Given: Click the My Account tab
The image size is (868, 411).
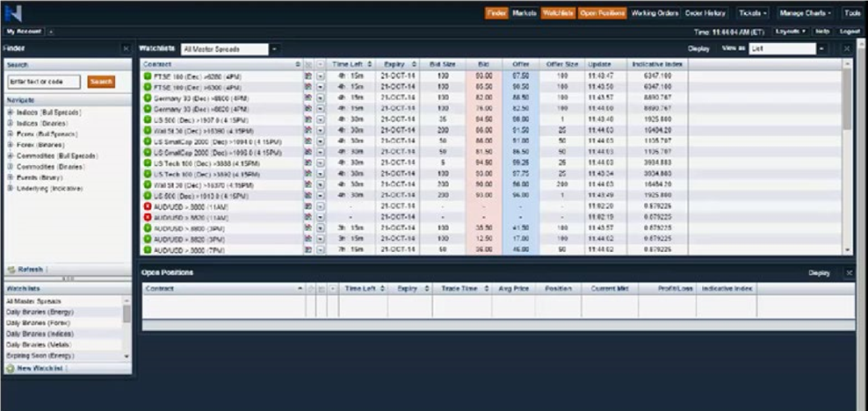Looking at the screenshot, I should point(24,32).
